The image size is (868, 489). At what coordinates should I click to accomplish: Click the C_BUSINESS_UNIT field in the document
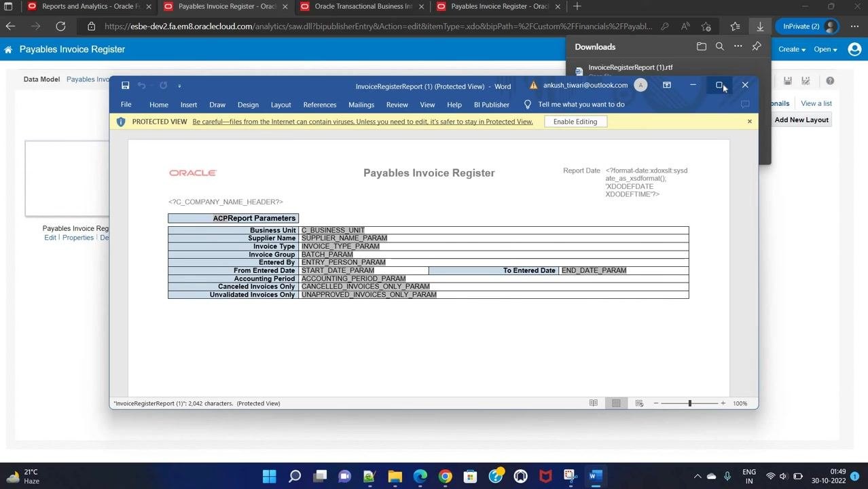pos(333,230)
